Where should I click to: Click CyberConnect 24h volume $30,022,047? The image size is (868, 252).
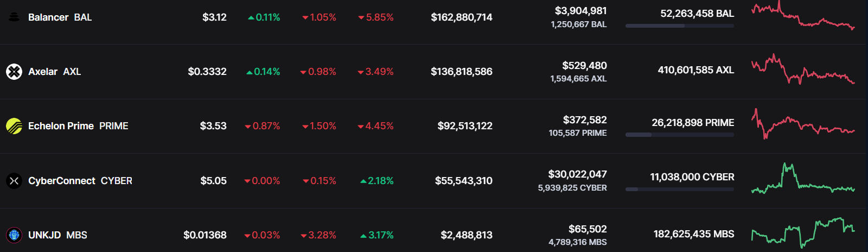coord(577,174)
